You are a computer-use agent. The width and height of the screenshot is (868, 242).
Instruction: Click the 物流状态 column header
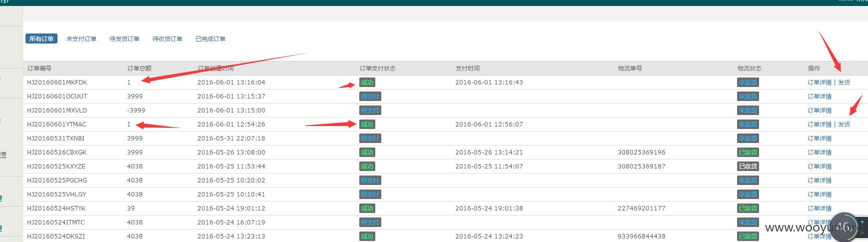pos(750,68)
